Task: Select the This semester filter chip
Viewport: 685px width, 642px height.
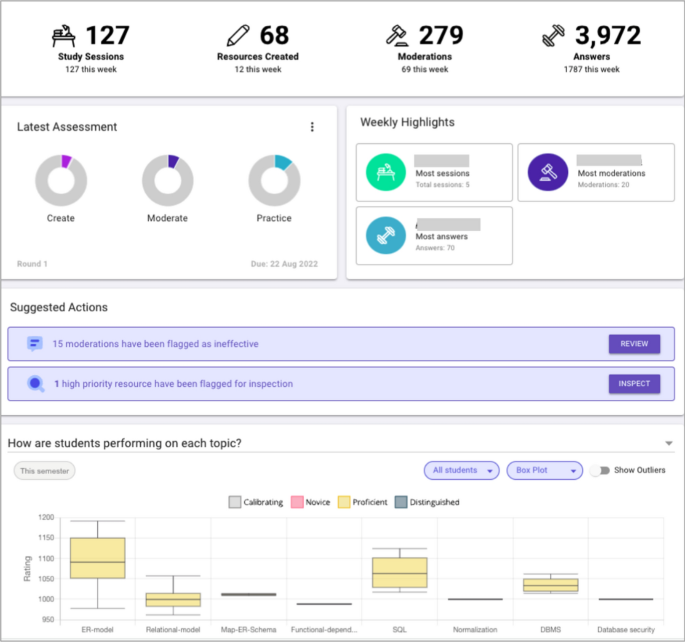Action: tap(44, 470)
